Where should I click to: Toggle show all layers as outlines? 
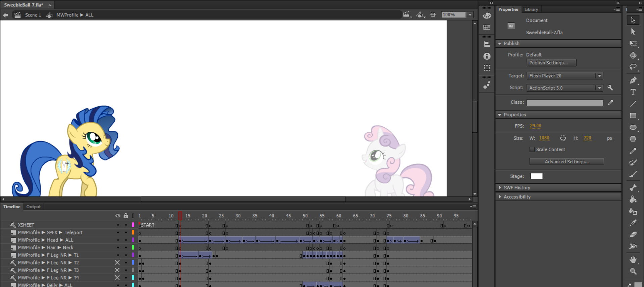[x=133, y=216]
